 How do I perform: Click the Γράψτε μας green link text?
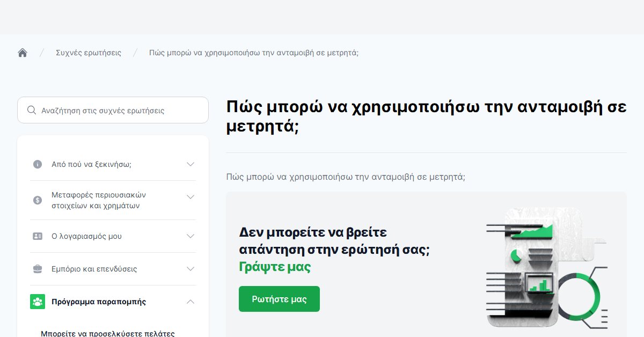tap(275, 267)
